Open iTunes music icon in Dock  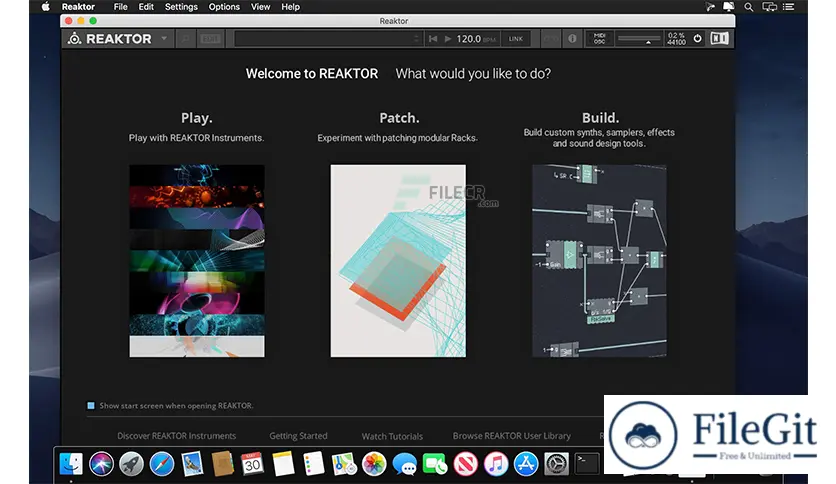pyautogui.click(x=496, y=464)
